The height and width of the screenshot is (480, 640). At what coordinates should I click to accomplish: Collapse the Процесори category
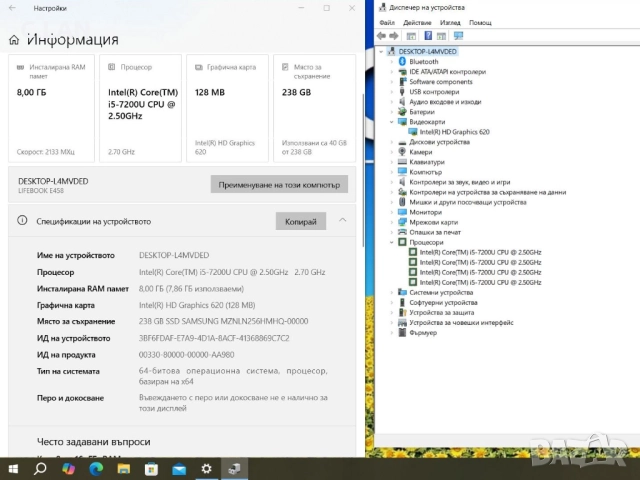[x=391, y=242]
